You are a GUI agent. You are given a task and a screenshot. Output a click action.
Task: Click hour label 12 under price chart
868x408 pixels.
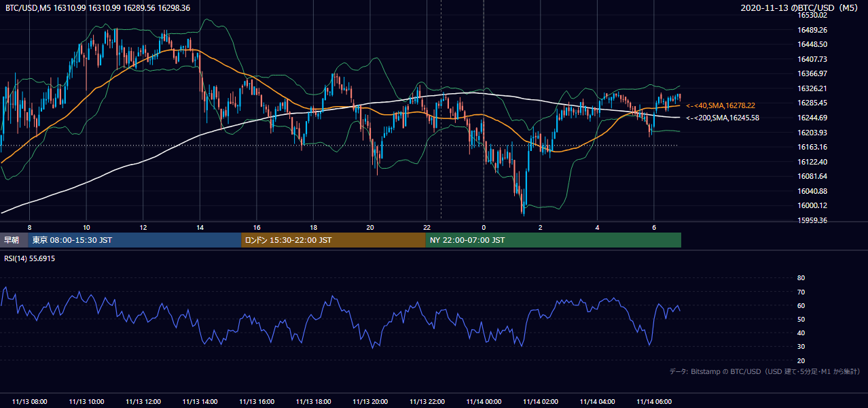pyautogui.click(x=143, y=227)
